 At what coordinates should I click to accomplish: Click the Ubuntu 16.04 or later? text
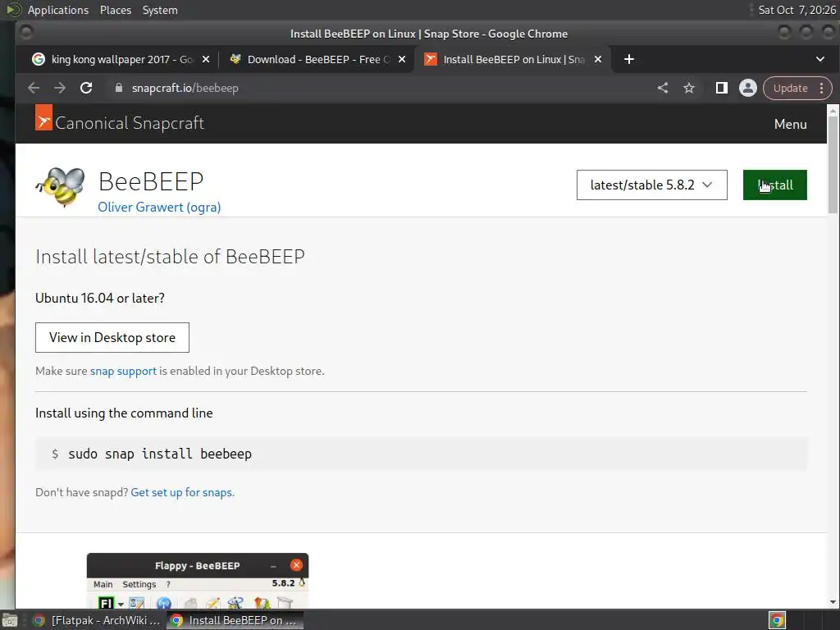pyautogui.click(x=99, y=298)
